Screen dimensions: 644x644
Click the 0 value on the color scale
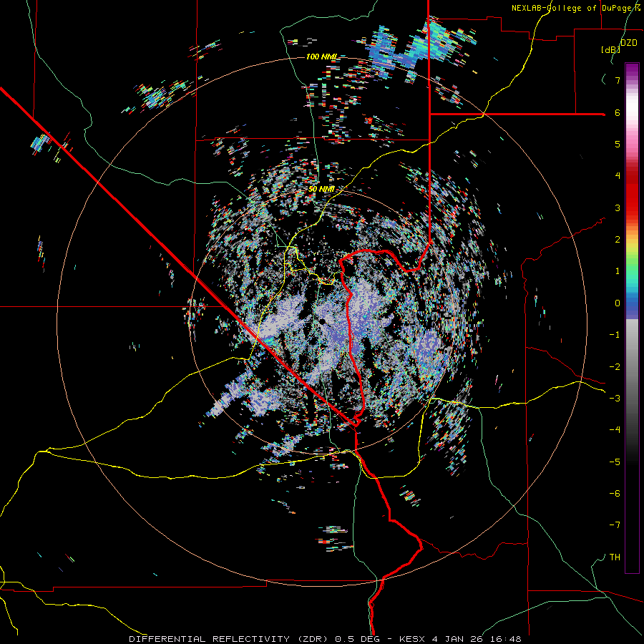(618, 303)
